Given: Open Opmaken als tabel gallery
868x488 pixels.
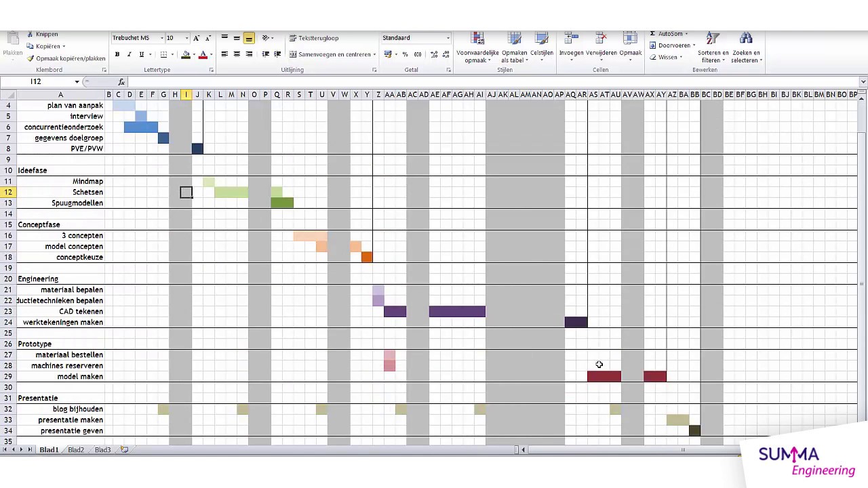Looking at the screenshot, I should tap(514, 47).
